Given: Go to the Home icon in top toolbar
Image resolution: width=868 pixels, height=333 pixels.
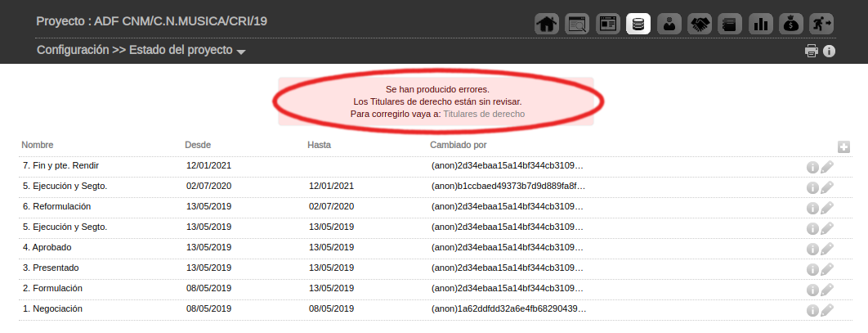Looking at the screenshot, I should [546, 24].
